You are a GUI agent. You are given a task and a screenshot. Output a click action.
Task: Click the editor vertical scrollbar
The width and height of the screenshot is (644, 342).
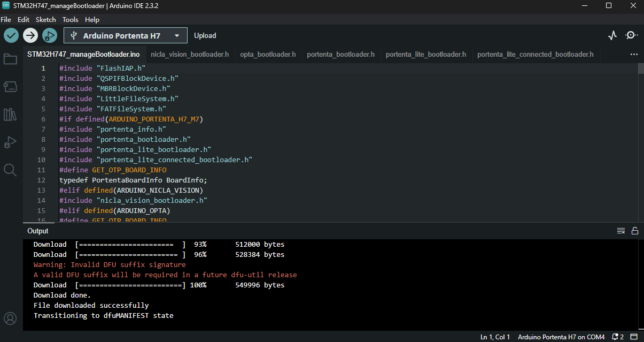[641, 69]
